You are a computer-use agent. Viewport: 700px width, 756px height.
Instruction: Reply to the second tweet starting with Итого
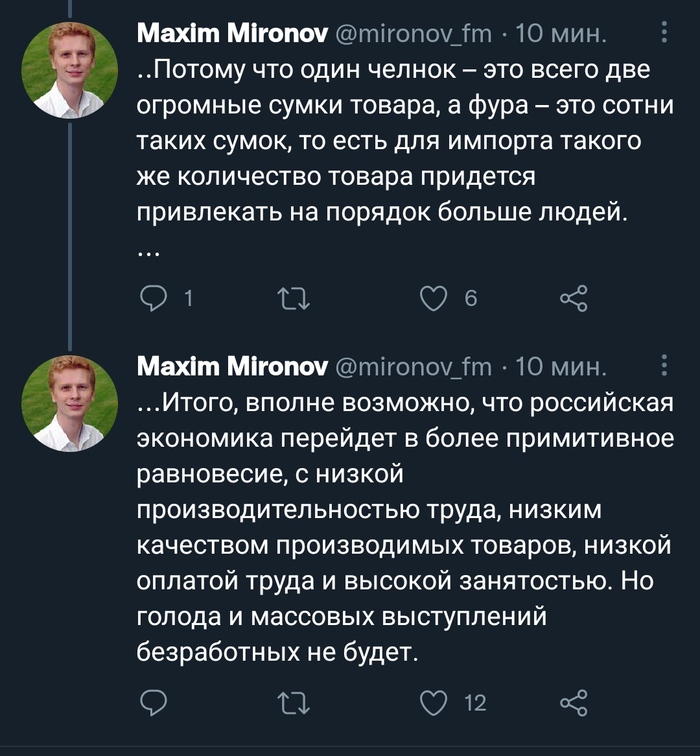point(153,704)
